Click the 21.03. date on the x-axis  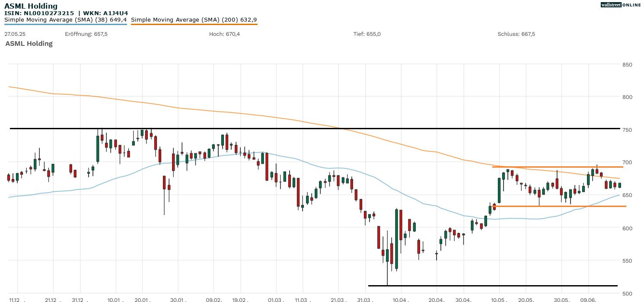tap(338, 300)
